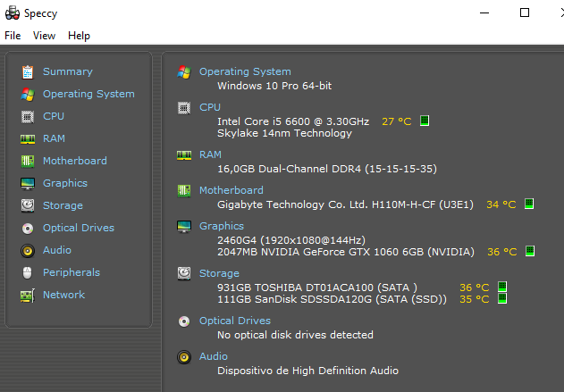Select Storage in the sidebar list

(63, 205)
